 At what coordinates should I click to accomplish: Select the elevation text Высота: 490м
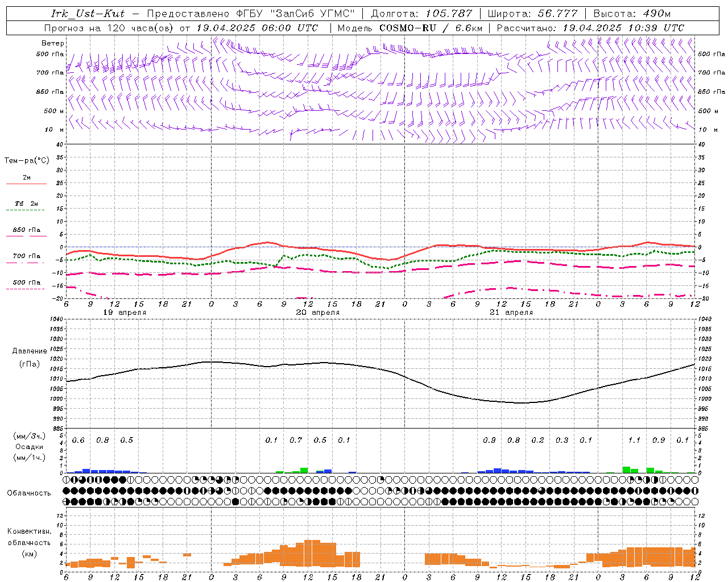[632, 14]
